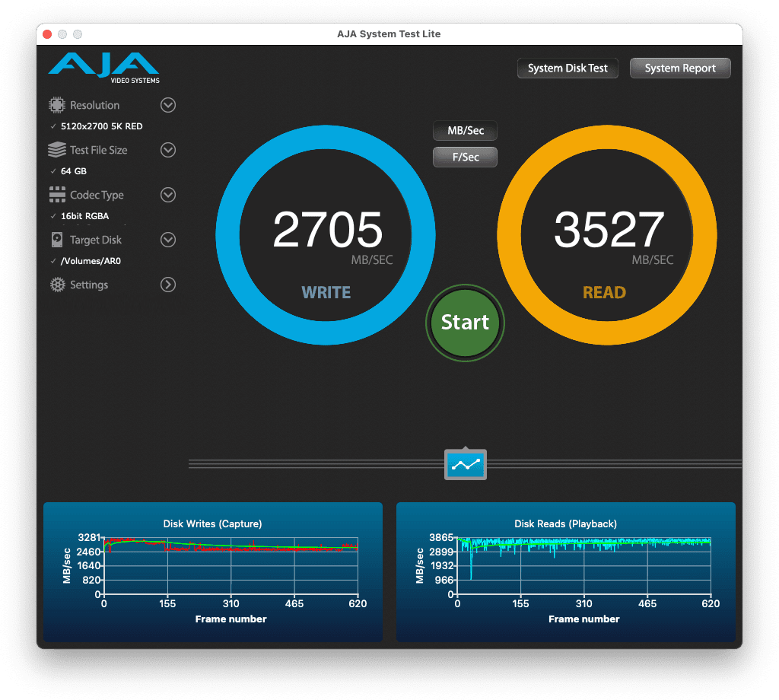This screenshot has width=779, height=700.
Task: Click the Codec Type label
Action: (97, 196)
